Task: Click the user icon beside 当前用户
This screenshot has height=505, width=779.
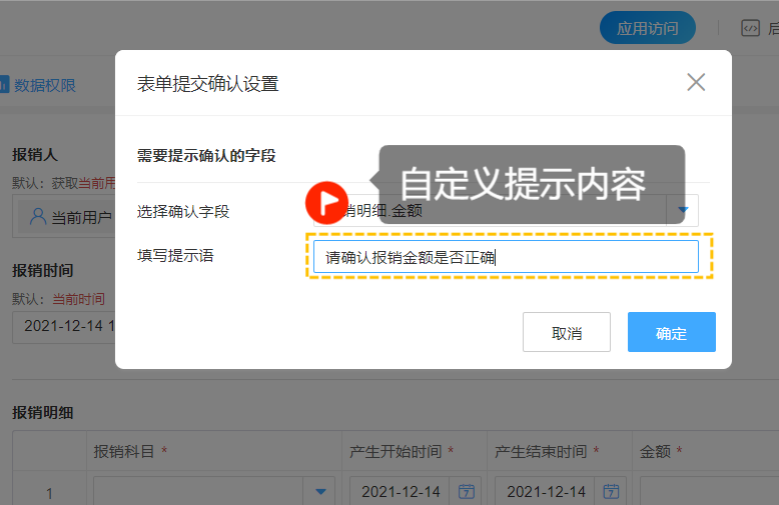Action: pyautogui.click(x=38, y=217)
